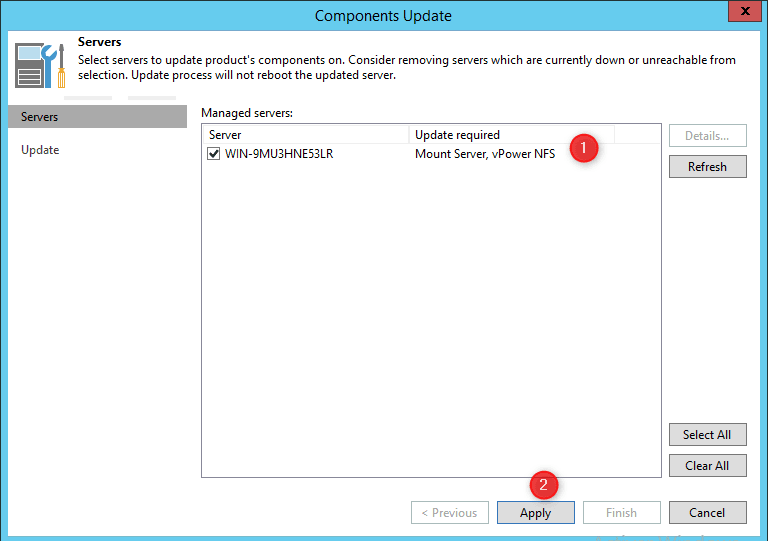
Task: Click empty area in managed servers list
Action: click(x=430, y=320)
